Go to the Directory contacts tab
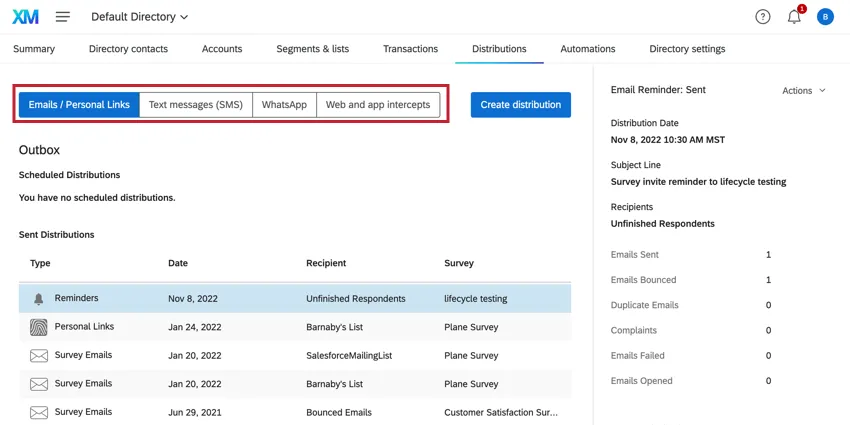Screen dimensions: 850x425 [x=128, y=49]
